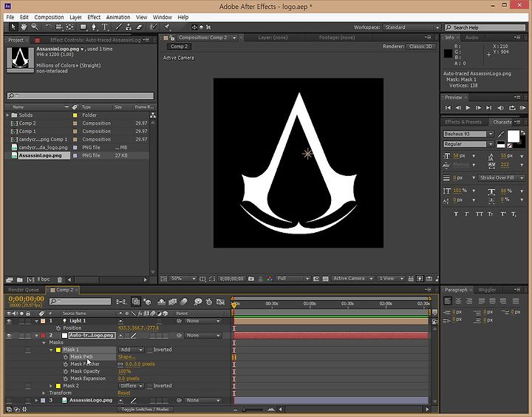
Task: Select the Pen tool
Action: click(94, 27)
